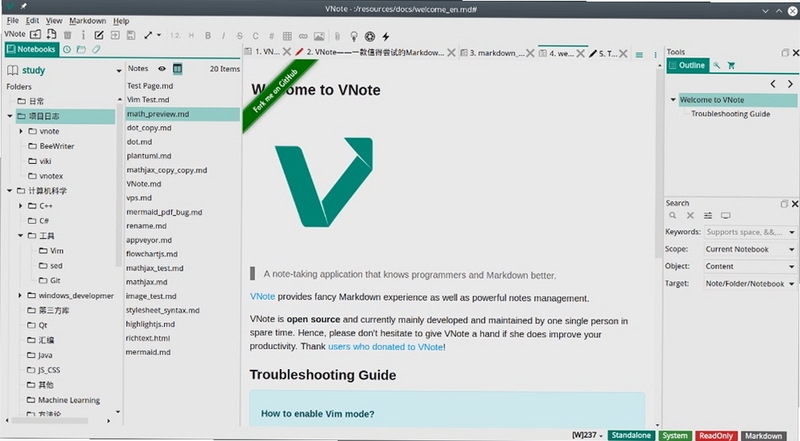Click the lightning bolt quick access icon
Image resolution: width=800 pixels, height=441 pixels.
[386, 36]
